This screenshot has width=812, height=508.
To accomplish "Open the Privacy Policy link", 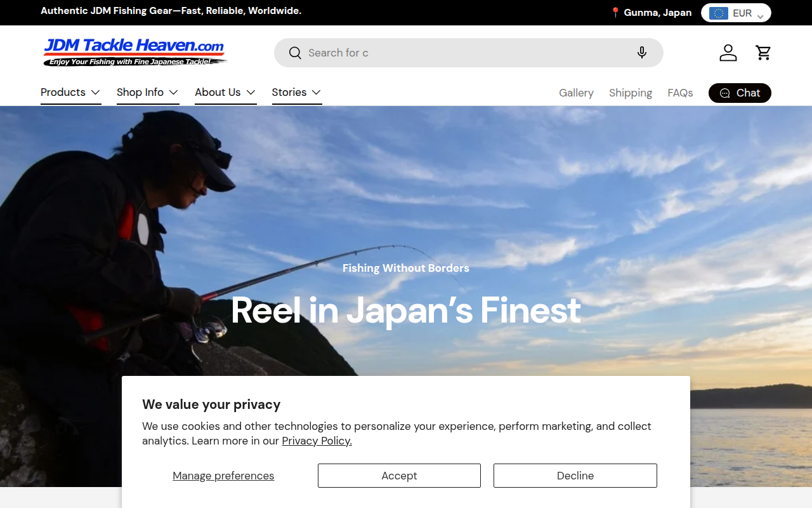I will pos(317,441).
